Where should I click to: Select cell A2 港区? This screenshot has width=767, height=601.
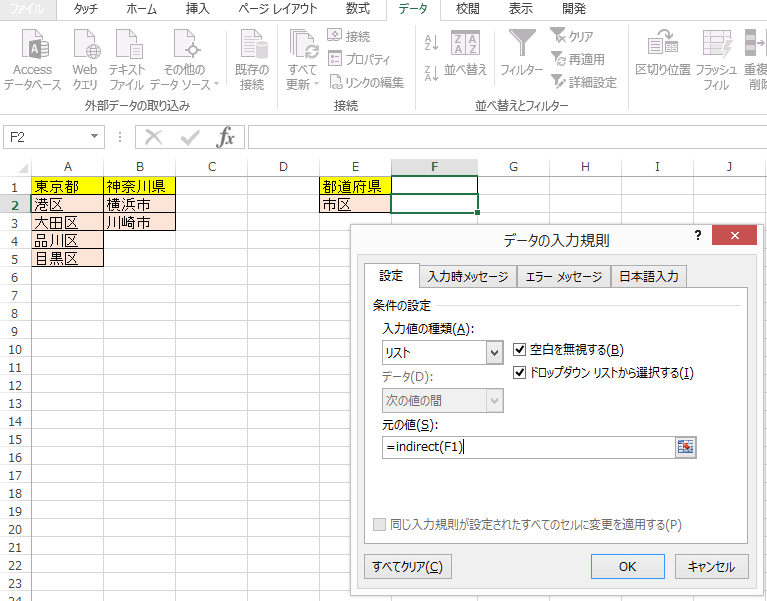(68, 204)
